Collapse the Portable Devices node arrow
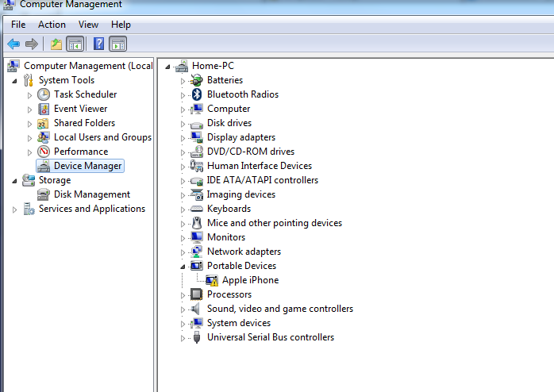The image size is (554, 392). click(x=183, y=267)
